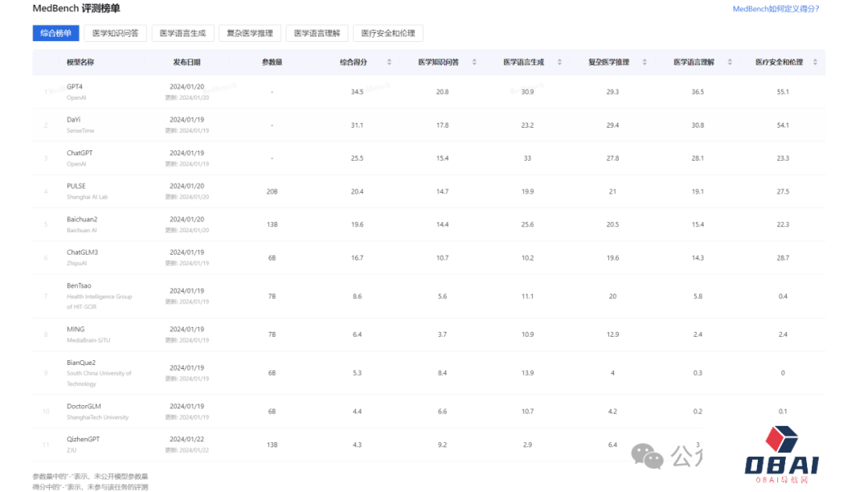868x492 pixels.
Task: Select the BianQue2 model name
Action: [x=81, y=363]
